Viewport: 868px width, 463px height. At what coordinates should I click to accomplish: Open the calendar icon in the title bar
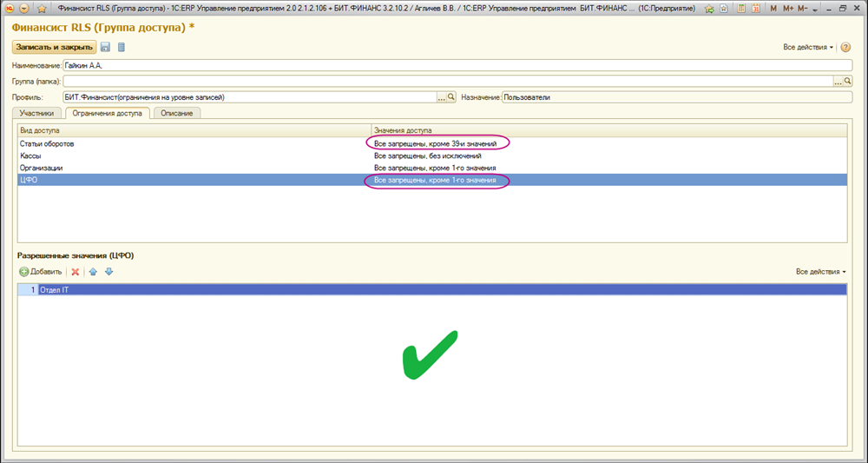click(x=754, y=9)
